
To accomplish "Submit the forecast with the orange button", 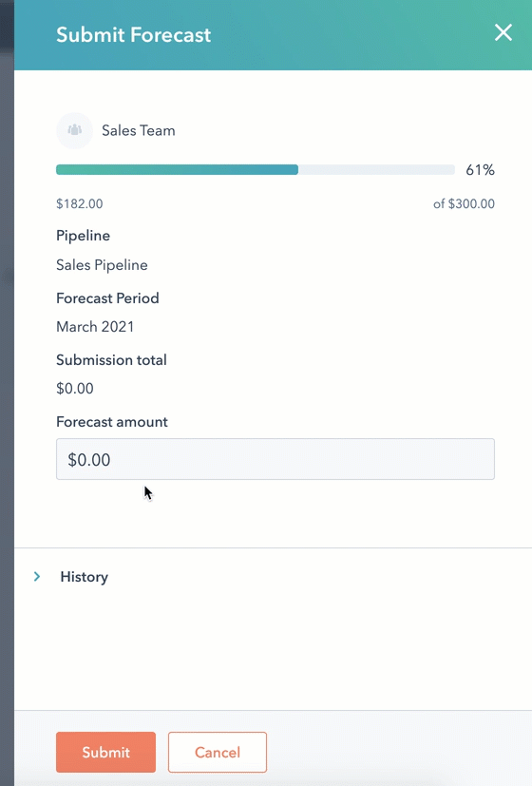I will point(105,752).
